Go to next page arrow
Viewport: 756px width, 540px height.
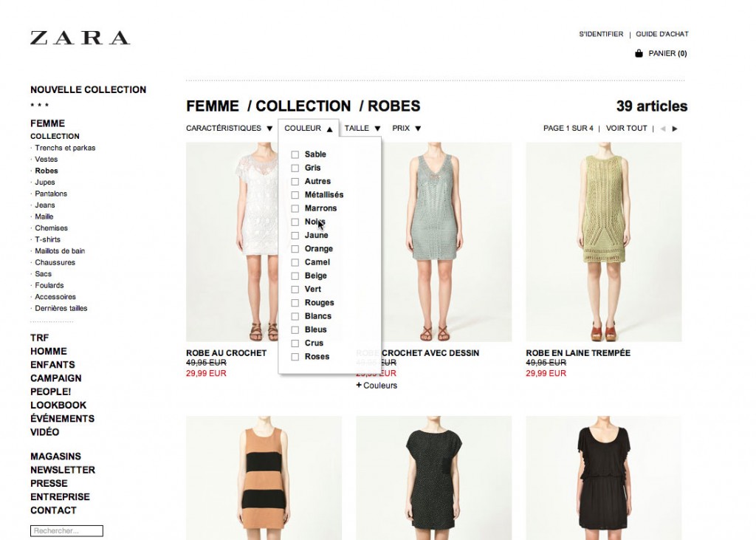pos(675,129)
